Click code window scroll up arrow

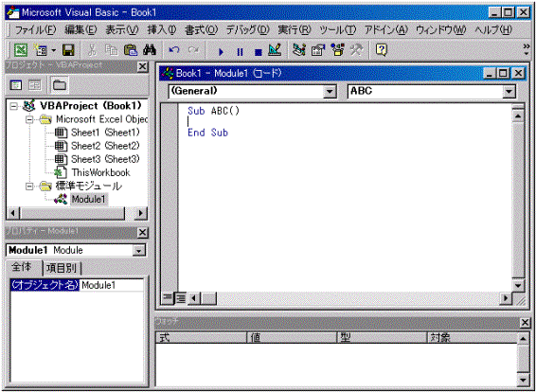coord(518,116)
